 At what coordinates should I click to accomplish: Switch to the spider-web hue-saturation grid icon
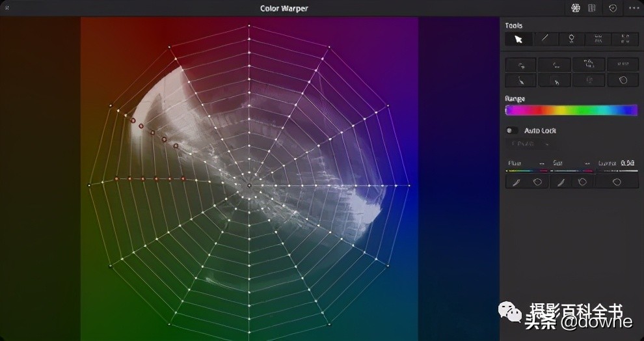tap(576, 8)
